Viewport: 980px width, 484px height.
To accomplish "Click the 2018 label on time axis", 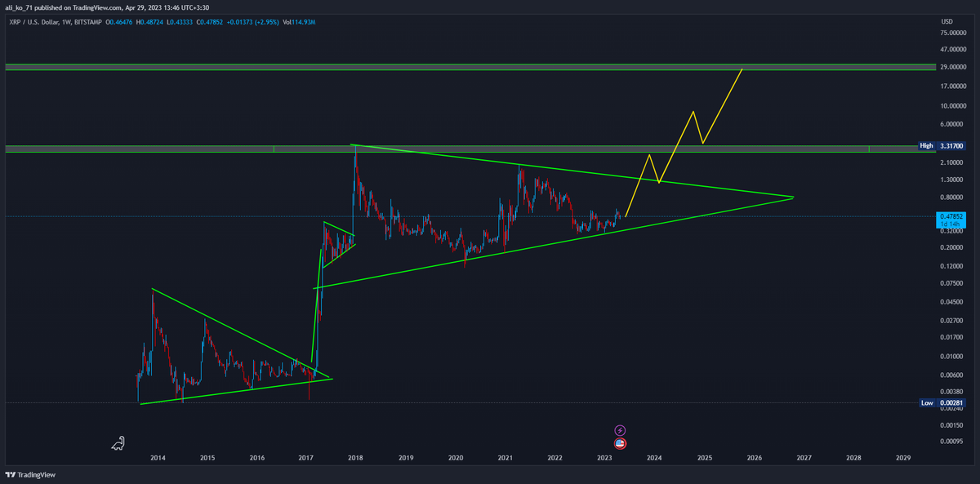I will point(356,459).
